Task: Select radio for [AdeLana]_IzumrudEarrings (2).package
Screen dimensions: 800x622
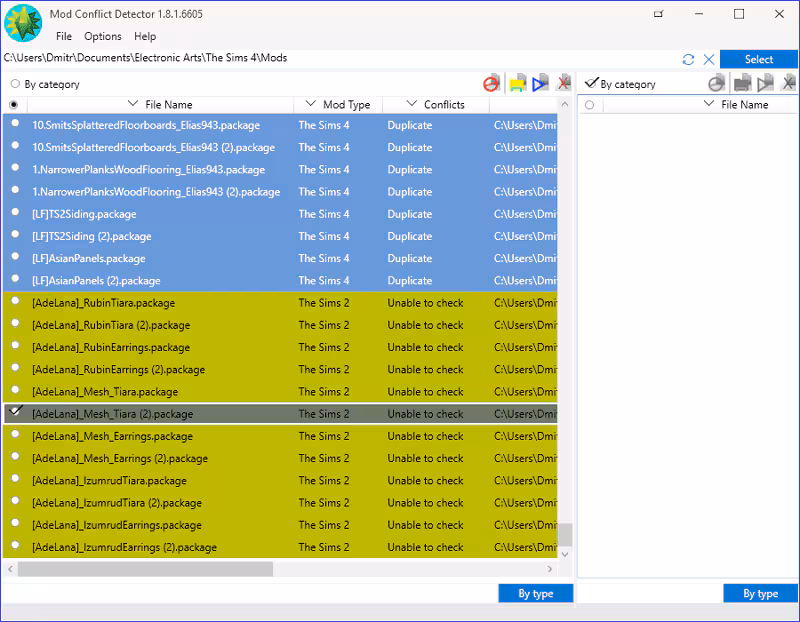Action: coord(15,544)
